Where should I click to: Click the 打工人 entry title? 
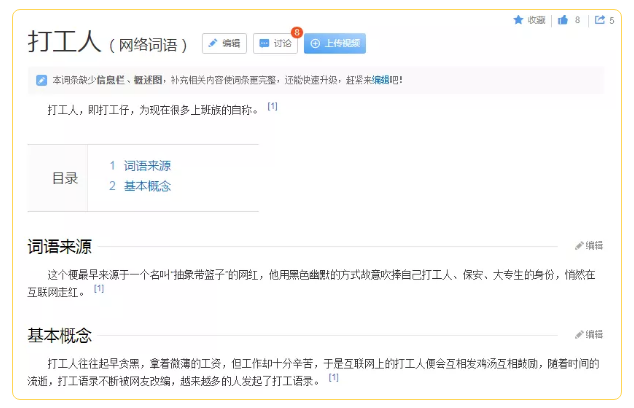[x=65, y=43]
